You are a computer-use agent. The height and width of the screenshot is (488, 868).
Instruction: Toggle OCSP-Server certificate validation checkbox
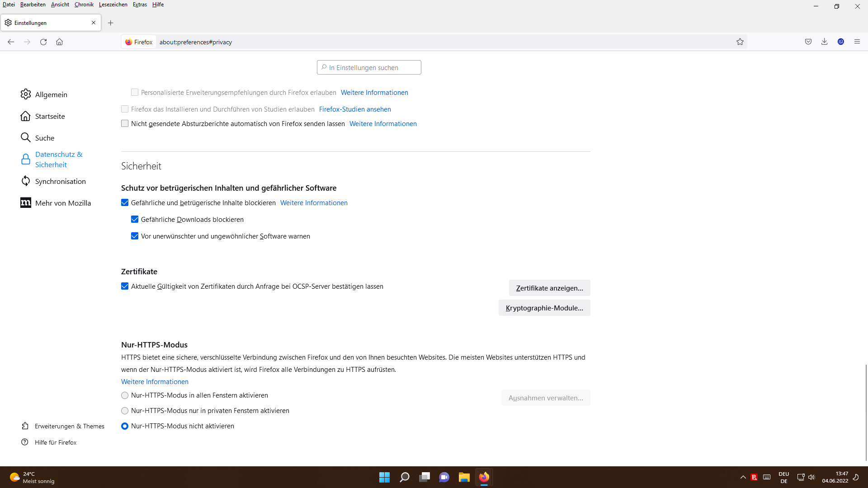125,286
